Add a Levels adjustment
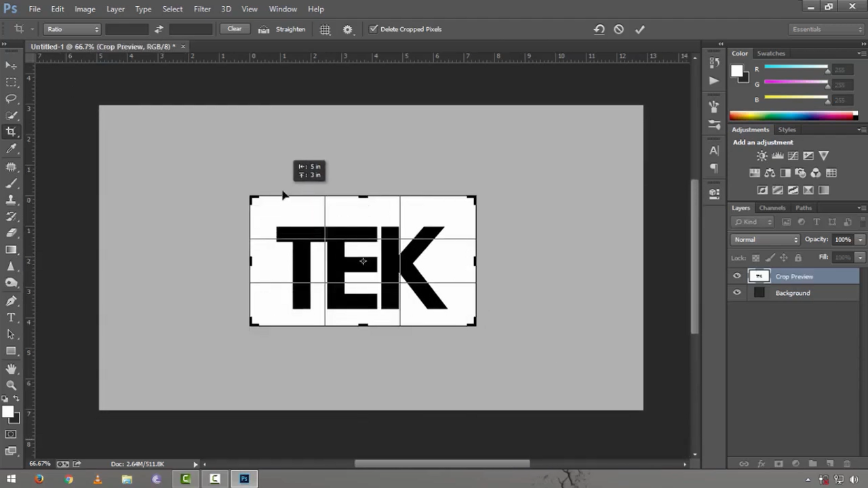The image size is (868, 488). click(x=777, y=155)
